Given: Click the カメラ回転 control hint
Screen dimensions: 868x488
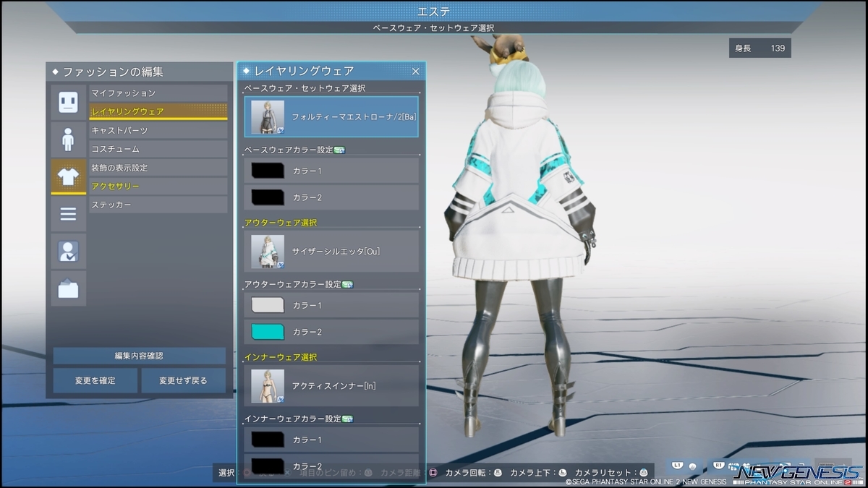Looking at the screenshot, I should click(473, 473).
